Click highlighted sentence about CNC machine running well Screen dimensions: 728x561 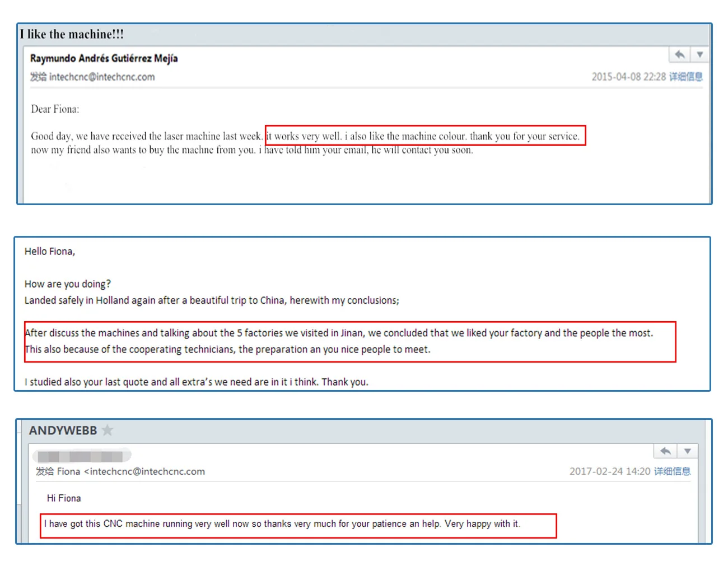[x=282, y=524]
